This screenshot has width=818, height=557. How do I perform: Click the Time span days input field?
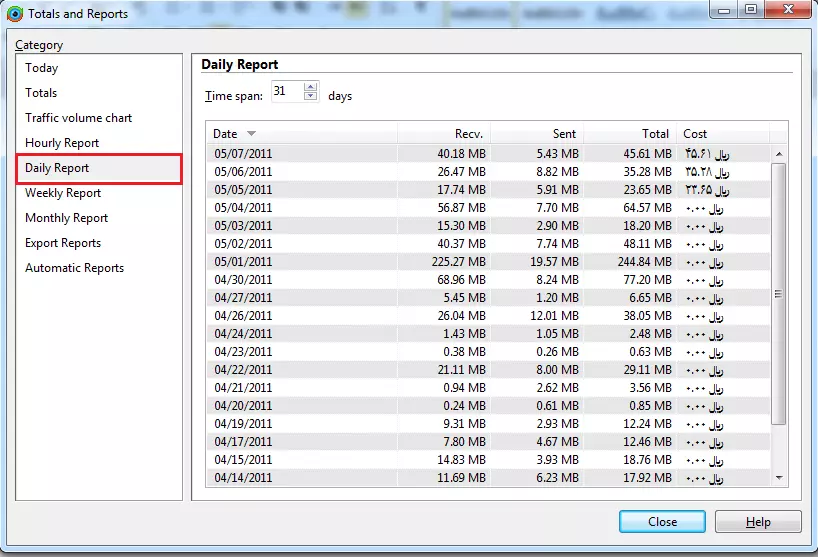coord(287,91)
